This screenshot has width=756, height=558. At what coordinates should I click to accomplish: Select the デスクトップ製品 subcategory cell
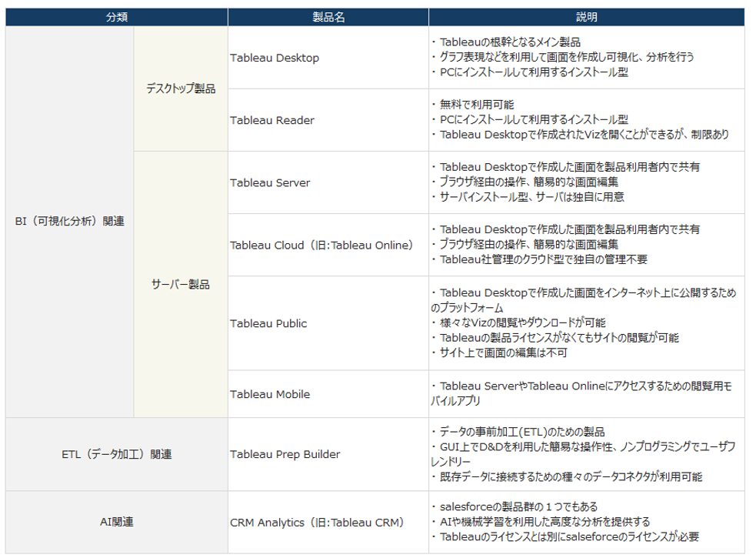coord(181,89)
